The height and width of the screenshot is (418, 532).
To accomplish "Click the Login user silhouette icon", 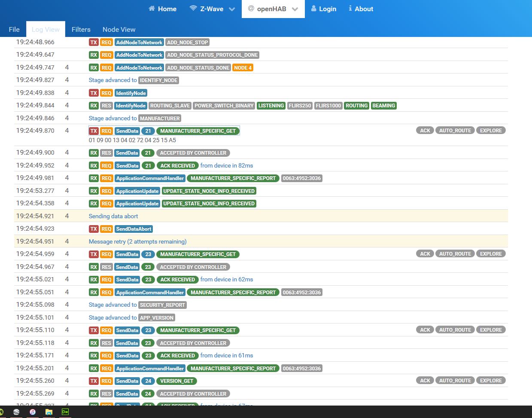I will coord(313,9).
